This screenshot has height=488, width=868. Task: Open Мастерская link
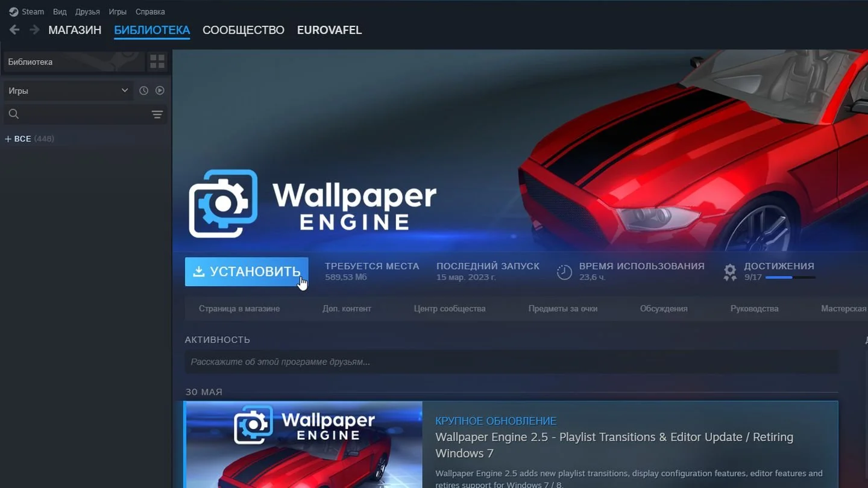pos(844,308)
